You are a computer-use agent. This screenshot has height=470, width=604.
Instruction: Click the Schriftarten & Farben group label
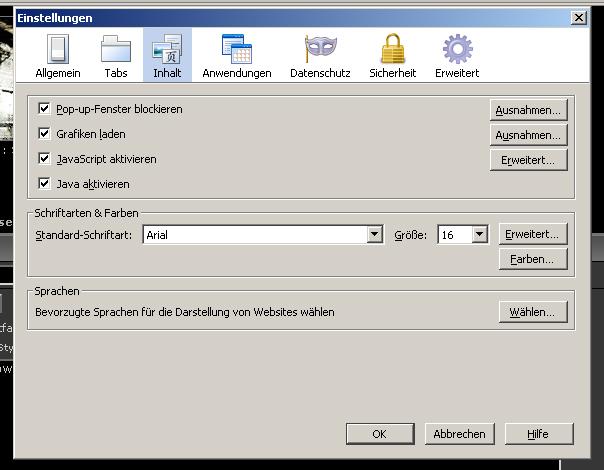[86, 213]
